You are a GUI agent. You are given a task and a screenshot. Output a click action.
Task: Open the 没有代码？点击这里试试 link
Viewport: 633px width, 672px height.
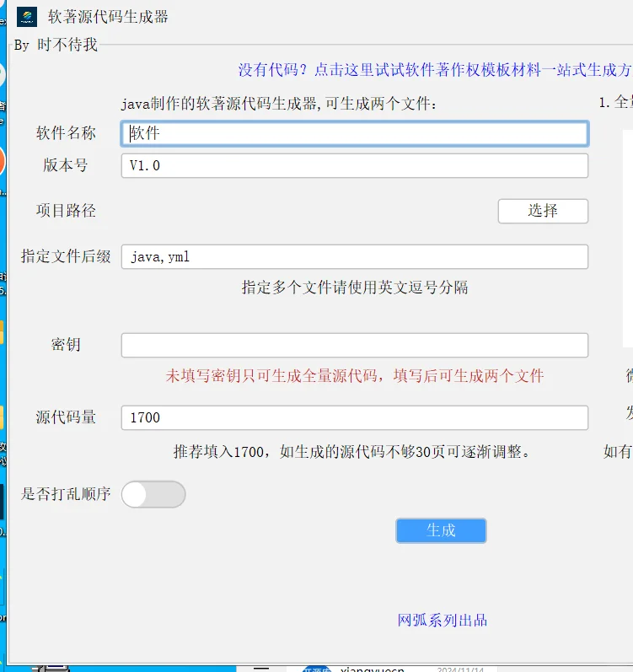tap(435, 70)
